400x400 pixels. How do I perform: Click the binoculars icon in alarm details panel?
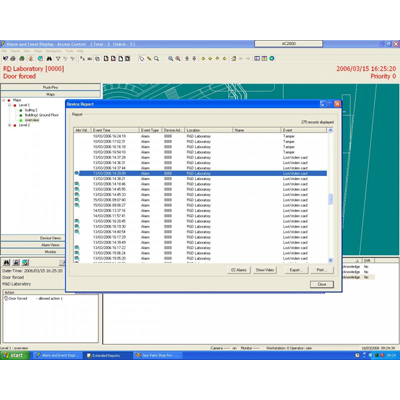coord(7,263)
